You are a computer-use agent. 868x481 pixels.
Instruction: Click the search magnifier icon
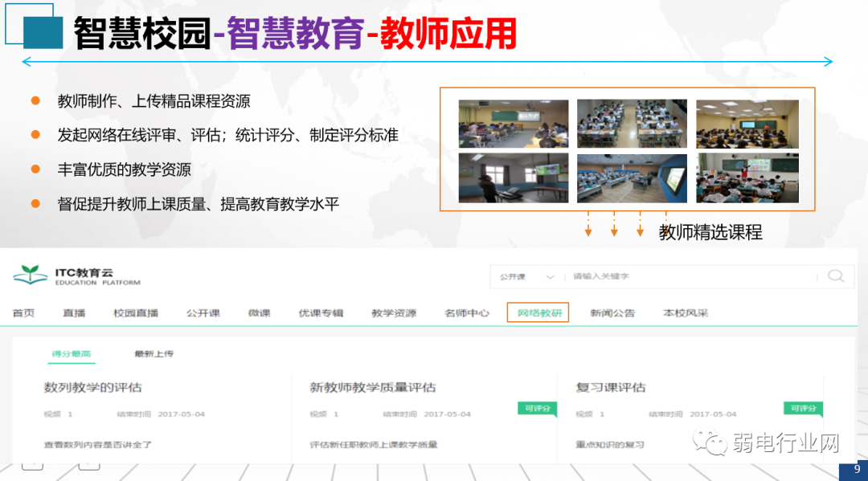point(837,275)
